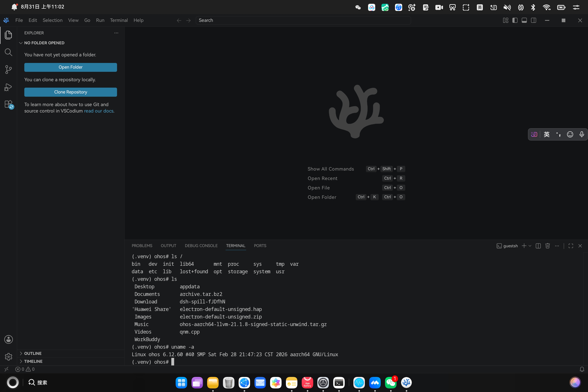Click the VSCodium logo in the title bar

pyautogui.click(x=6, y=20)
